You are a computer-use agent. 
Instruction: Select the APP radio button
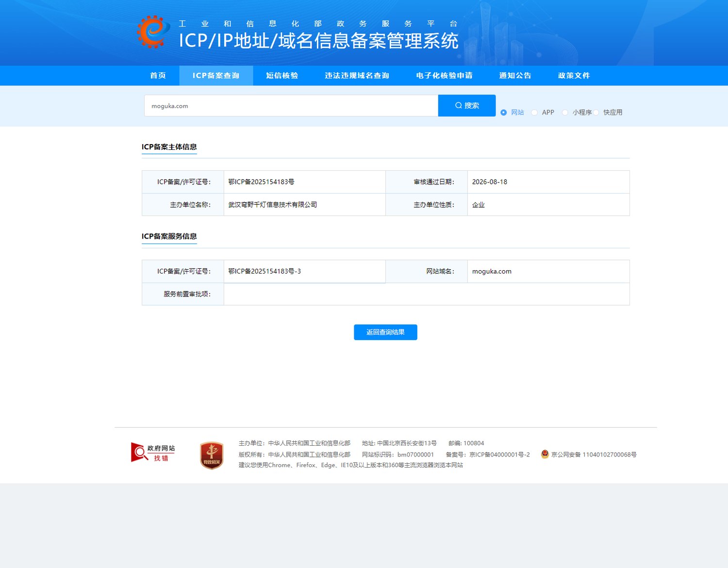[534, 113]
